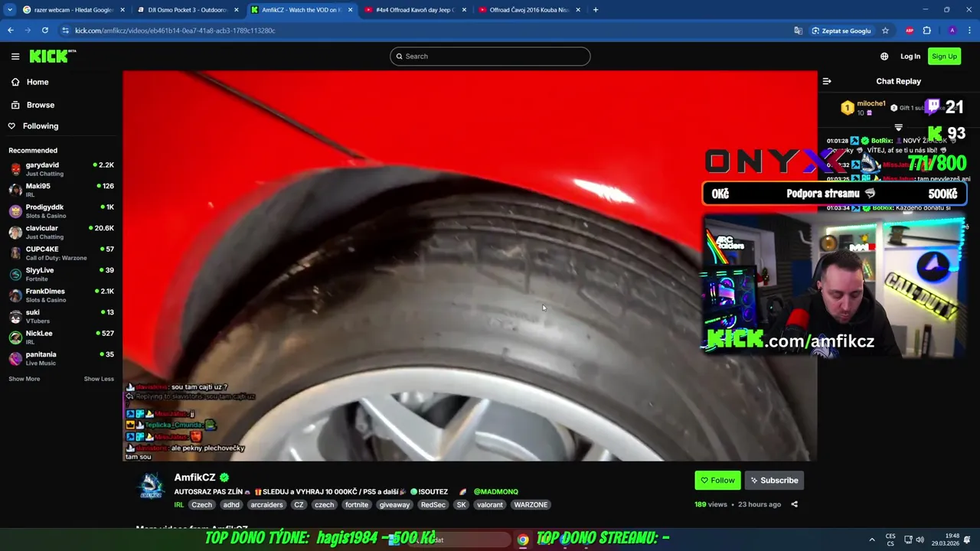Image resolution: width=980 pixels, height=551 pixels.
Task: Click the translate page icon
Action: pyautogui.click(x=798, y=31)
